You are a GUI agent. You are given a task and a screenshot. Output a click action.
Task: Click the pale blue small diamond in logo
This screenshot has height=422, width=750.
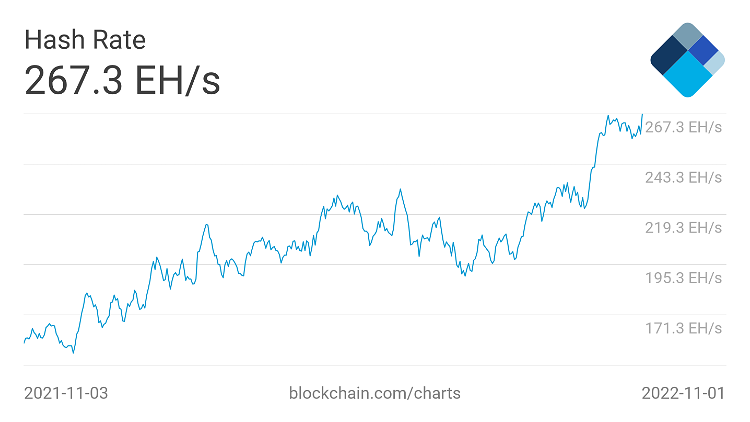tap(716, 62)
